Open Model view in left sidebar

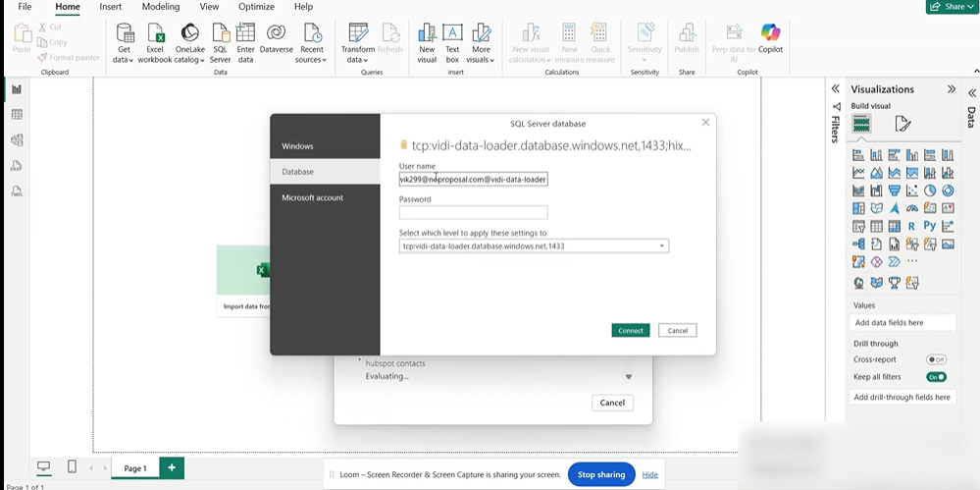pos(17,140)
